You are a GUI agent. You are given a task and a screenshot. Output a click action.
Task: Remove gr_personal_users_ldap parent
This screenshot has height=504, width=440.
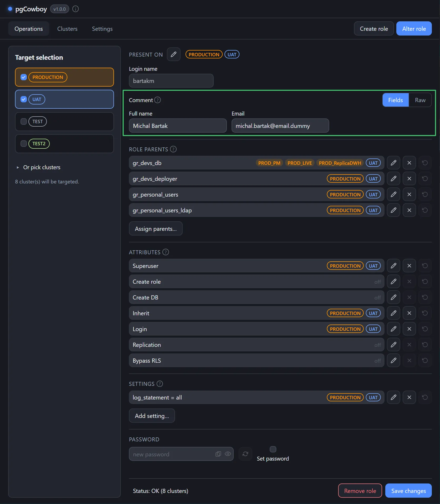click(x=409, y=210)
